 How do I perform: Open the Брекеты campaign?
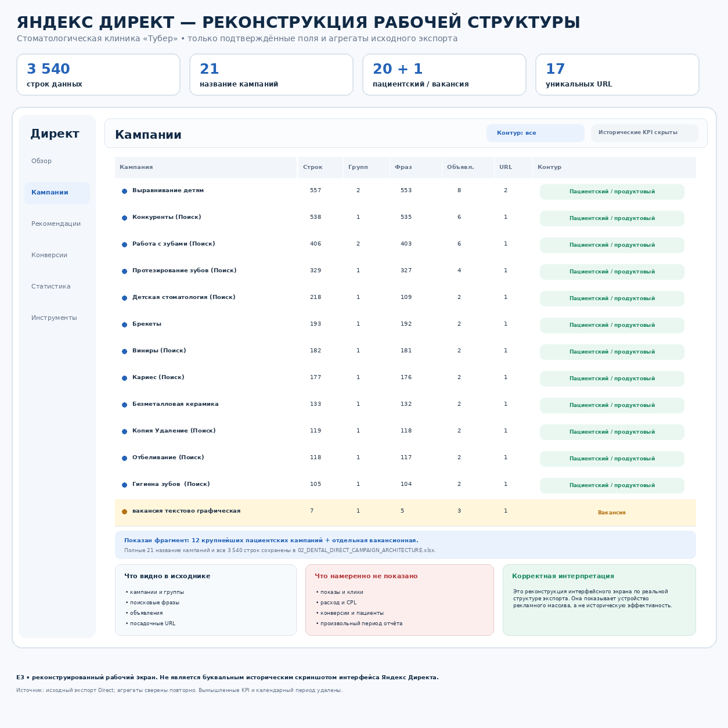point(147,324)
